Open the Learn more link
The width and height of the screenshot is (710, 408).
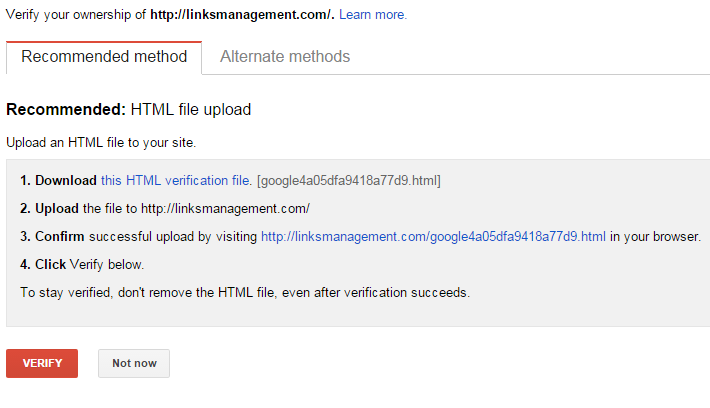tap(373, 14)
